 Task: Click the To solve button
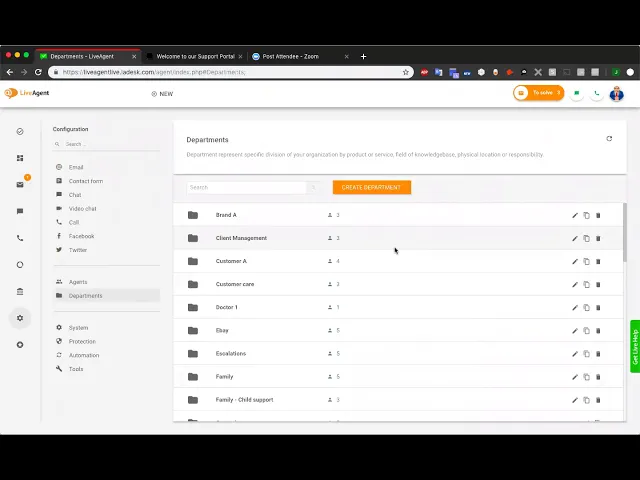point(539,93)
